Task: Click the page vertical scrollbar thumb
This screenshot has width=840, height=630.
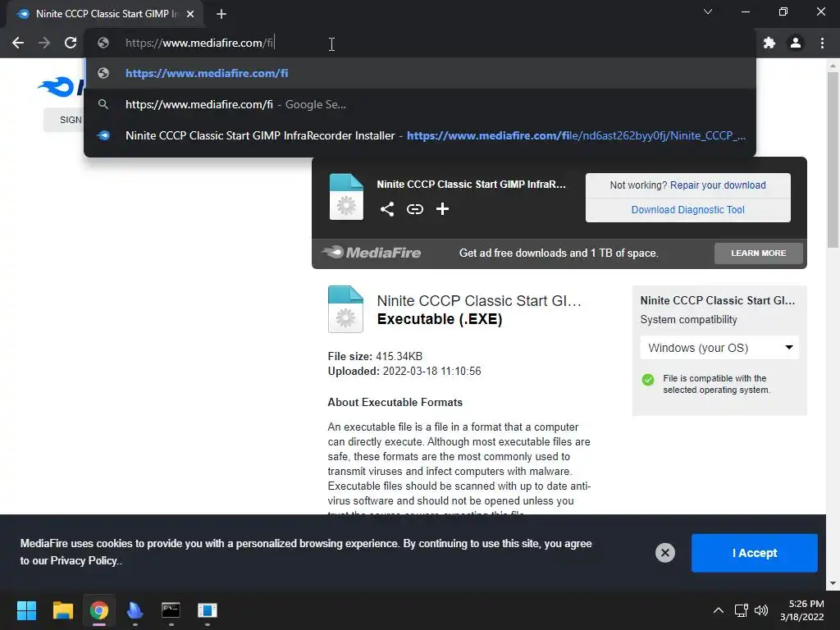Action: (833, 159)
